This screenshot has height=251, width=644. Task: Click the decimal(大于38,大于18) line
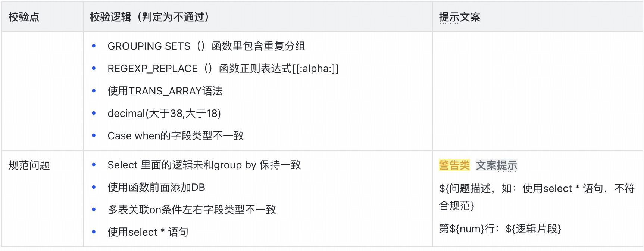click(164, 114)
